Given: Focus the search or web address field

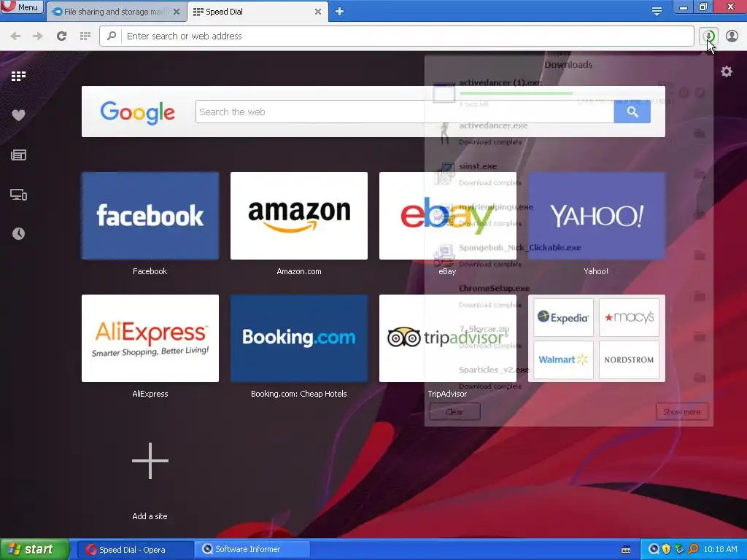Looking at the screenshot, I should [396, 36].
